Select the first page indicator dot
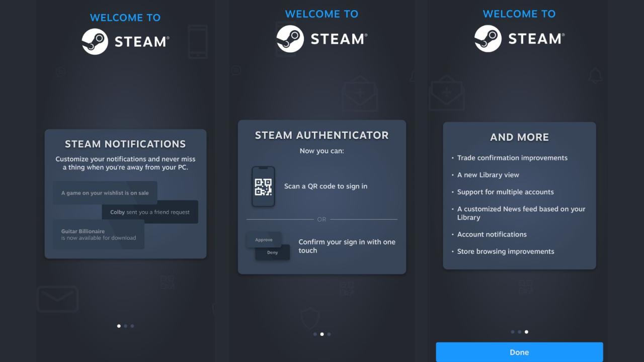Screen dimensions: 644x362 tap(119, 326)
